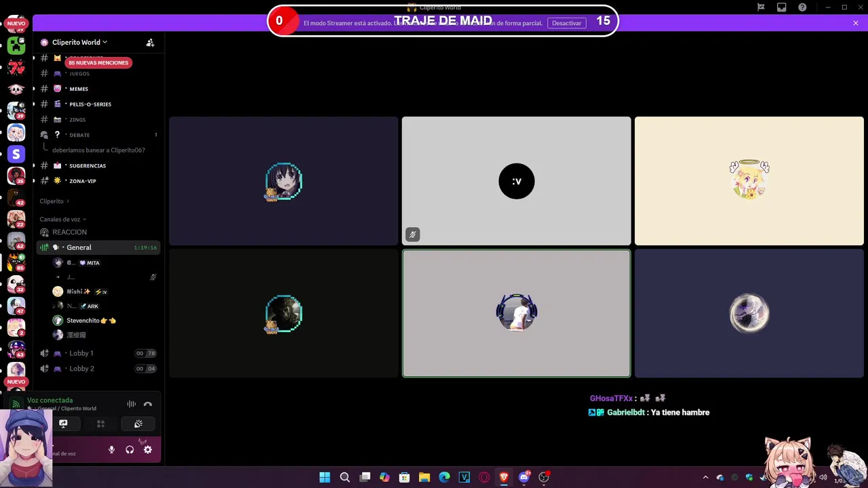Toggle headphones deafen in user panel
This screenshot has height=488, width=868.
(130, 449)
